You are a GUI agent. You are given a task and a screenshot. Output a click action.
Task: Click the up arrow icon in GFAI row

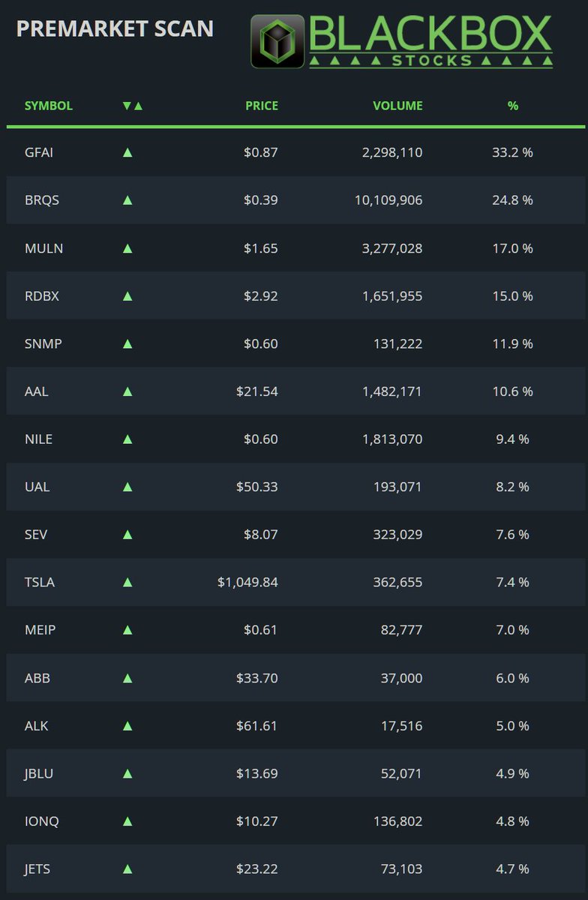tap(127, 152)
